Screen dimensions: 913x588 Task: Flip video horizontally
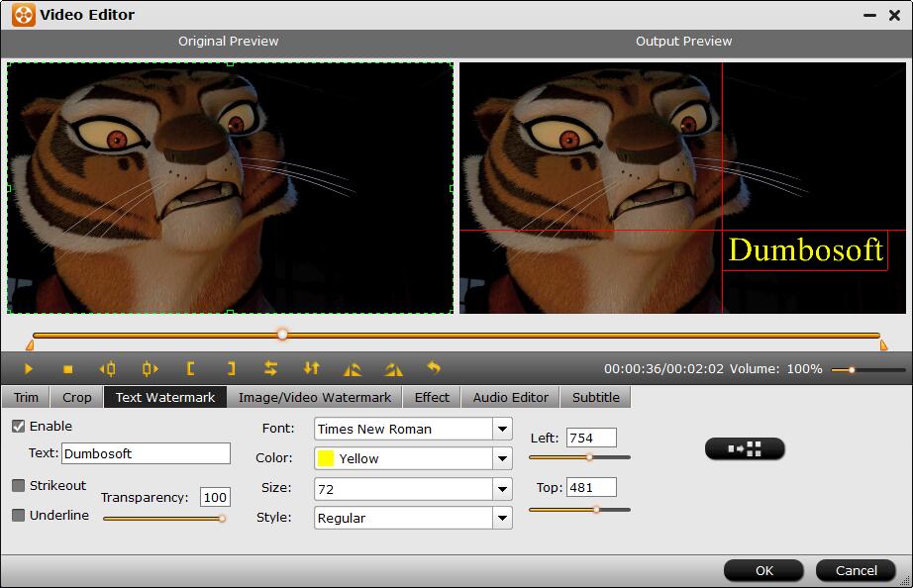(270, 369)
